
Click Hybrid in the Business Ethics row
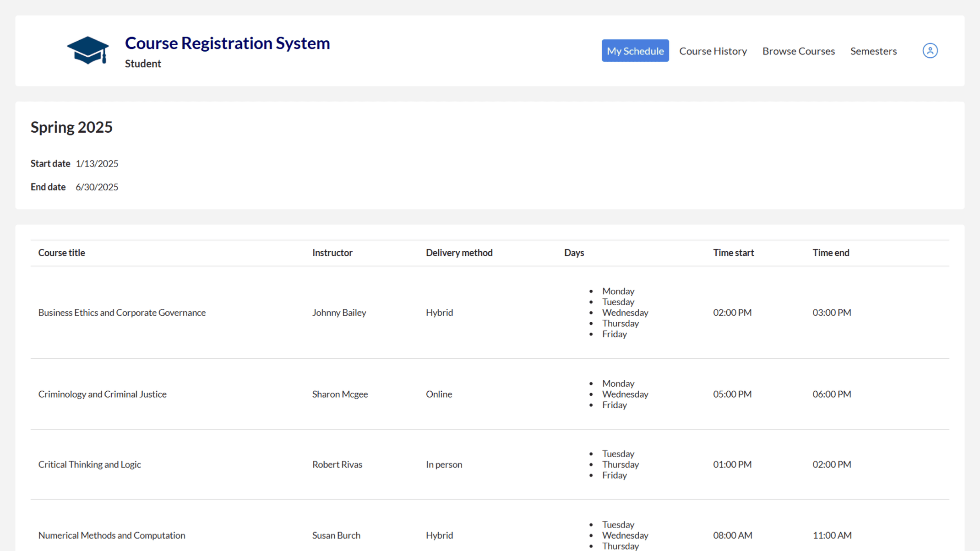click(439, 313)
